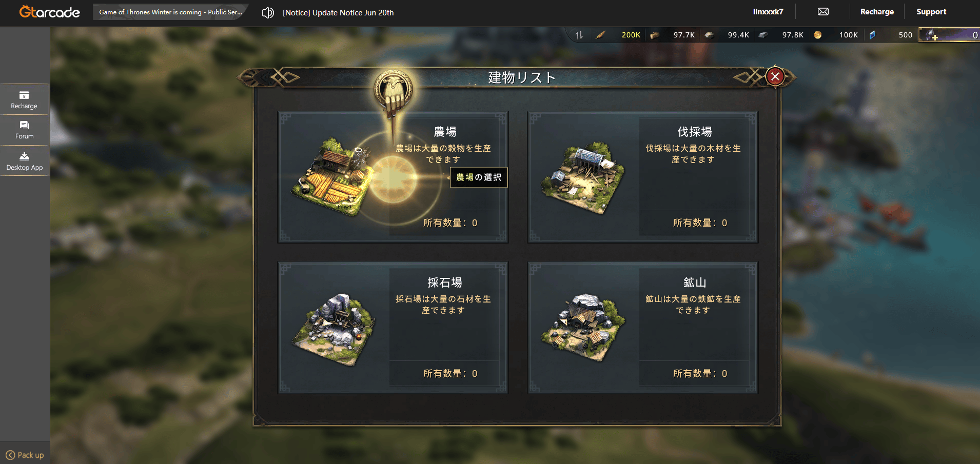Viewport: 980px width, 464px height.
Task: Toggle the resource bar sort arrows icon
Action: tap(579, 35)
